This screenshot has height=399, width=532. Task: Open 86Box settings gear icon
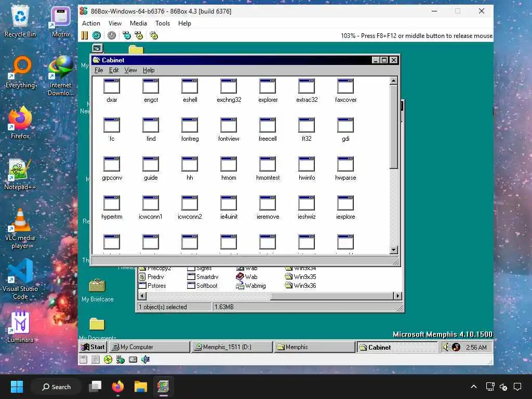[x=154, y=35]
